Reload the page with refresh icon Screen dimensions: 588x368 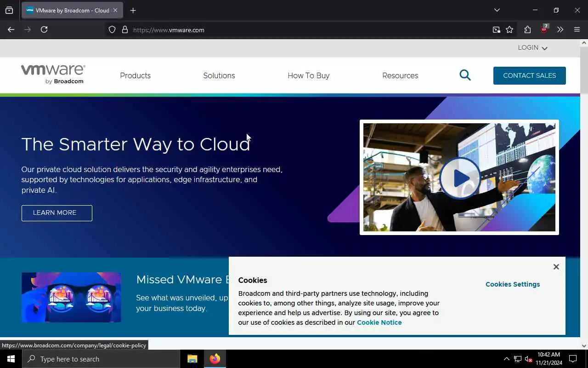pyautogui.click(x=44, y=29)
